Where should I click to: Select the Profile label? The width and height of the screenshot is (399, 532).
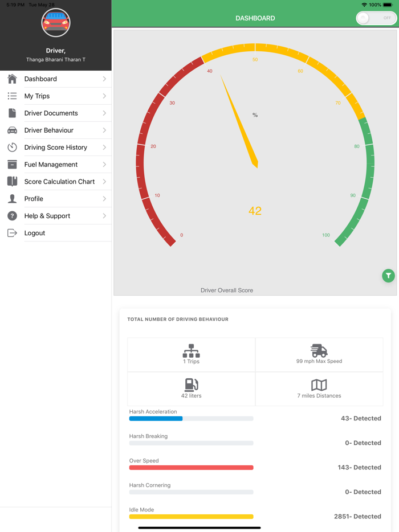[34, 199]
